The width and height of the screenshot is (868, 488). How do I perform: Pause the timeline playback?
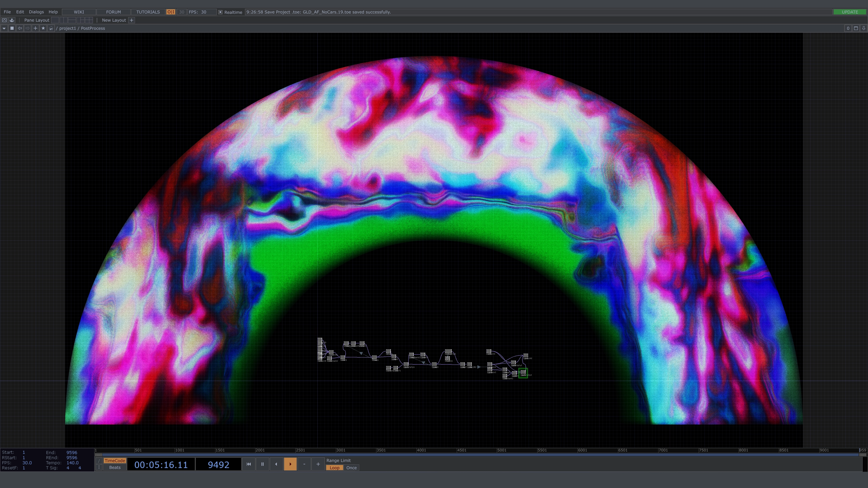(x=262, y=464)
